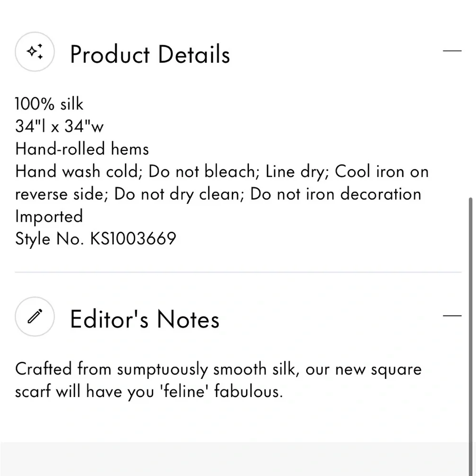Click the Product Details heading
The height and width of the screenshot is (476, 476).
click(150, 54)
